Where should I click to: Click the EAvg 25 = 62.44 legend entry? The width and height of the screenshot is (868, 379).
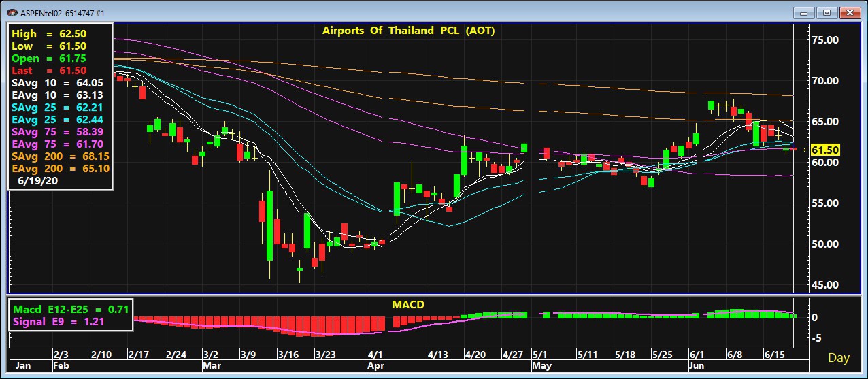57,119
